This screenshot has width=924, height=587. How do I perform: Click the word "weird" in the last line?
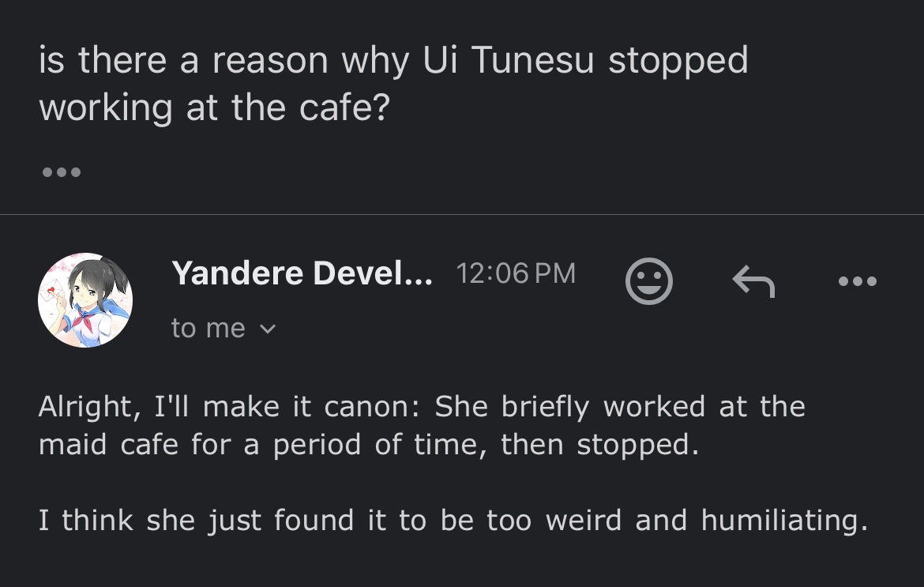584,520
